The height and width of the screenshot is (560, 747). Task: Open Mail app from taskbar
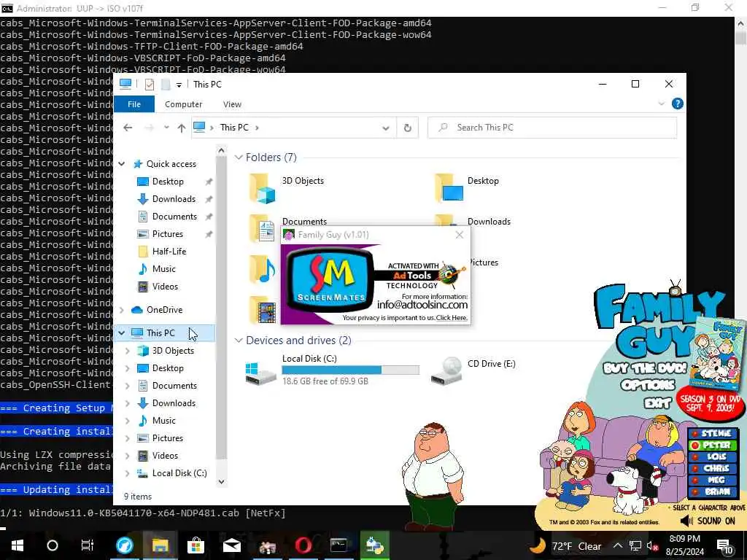tap(231, 545)
